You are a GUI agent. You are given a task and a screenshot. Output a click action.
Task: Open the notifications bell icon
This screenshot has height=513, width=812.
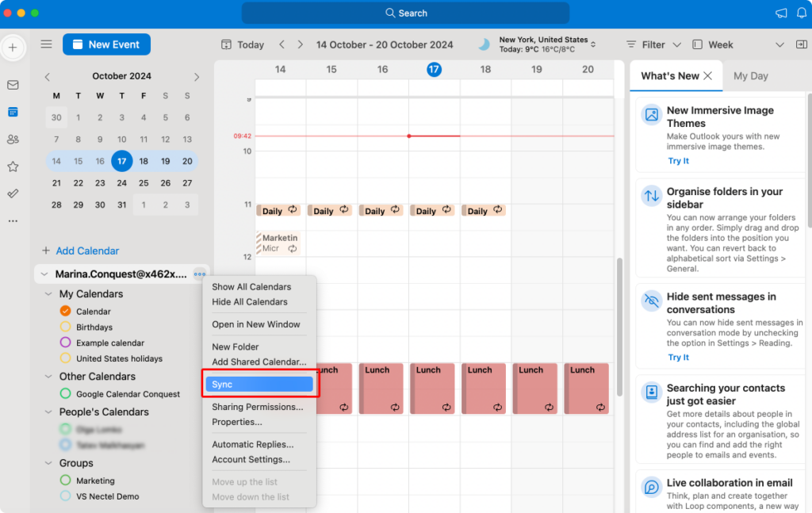click(801, 13)
